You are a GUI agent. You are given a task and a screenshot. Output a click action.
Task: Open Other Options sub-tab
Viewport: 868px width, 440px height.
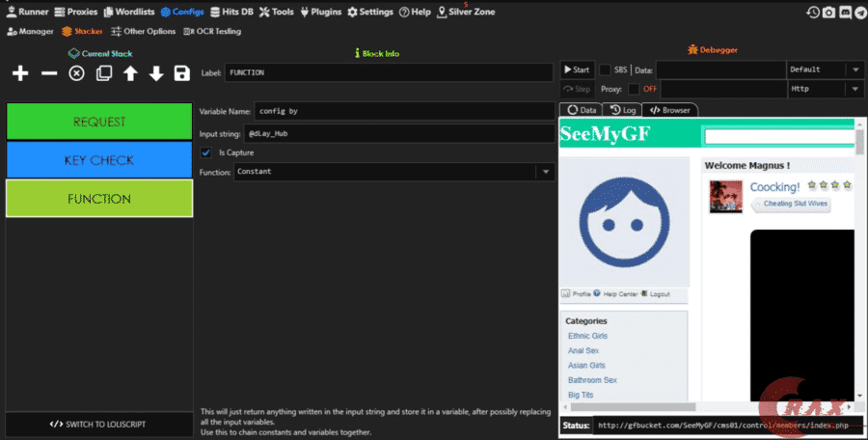click(x=144, y=32)
